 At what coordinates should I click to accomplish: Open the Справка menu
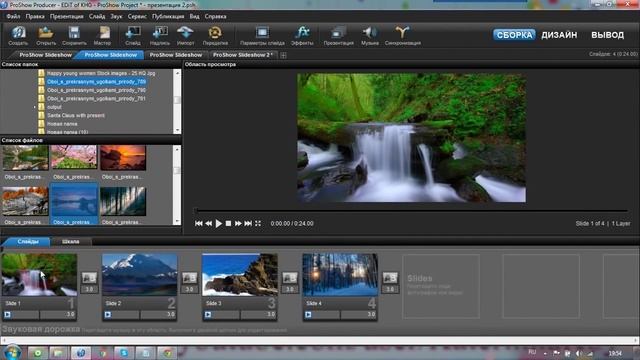(x=216, y=17)
